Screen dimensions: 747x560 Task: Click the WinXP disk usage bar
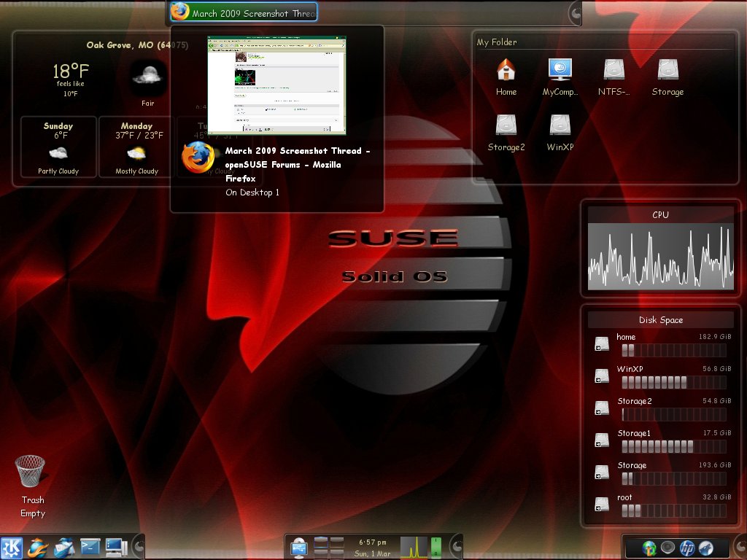pyautogui.click(x=674, y=382)
